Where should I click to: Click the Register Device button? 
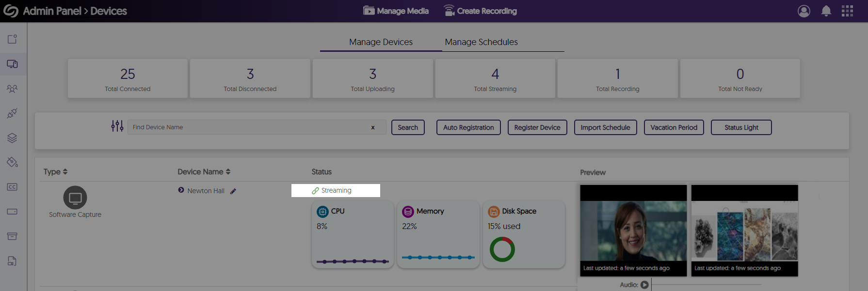click(x=537, y=127)
